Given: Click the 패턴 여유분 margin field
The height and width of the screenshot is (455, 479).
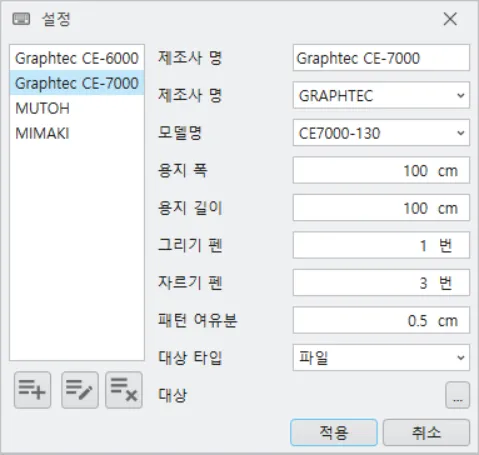Looking at the screenshot, I should tap(381, 320).
